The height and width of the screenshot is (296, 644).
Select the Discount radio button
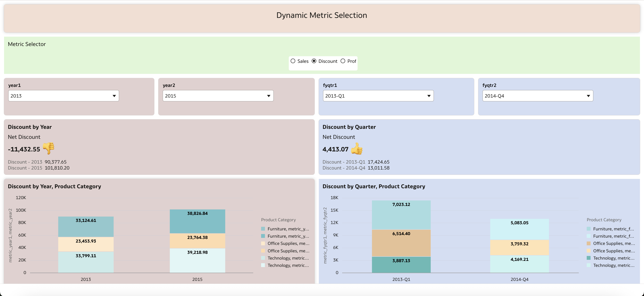tap(314, 61)
